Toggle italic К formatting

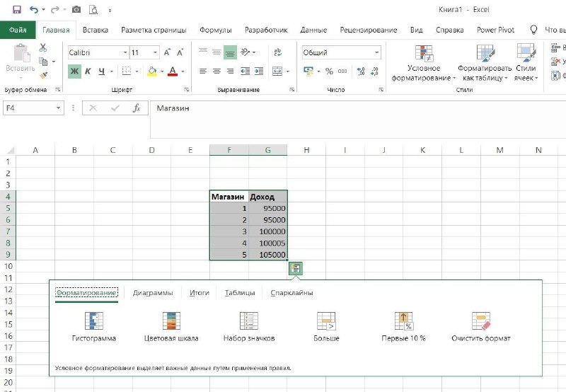tap(88, 71)
